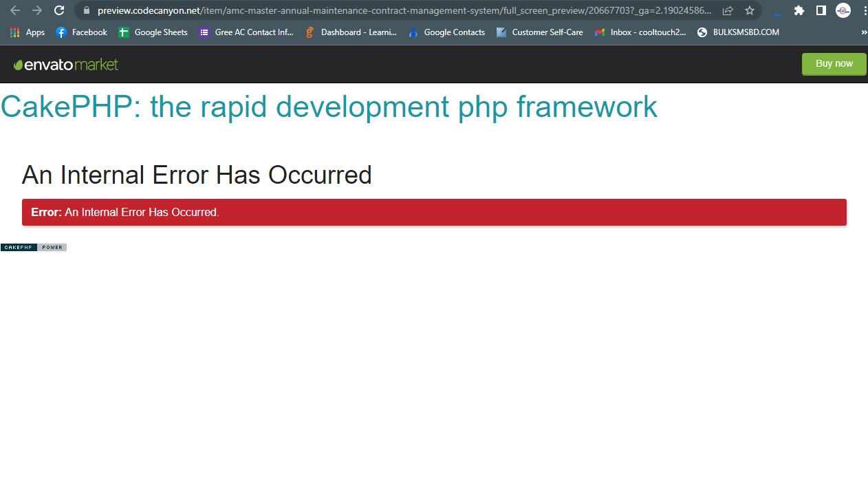The height and width of the screenshot is (492, 868).
Task: Open the Apps bookmark shortcut
Action: tap(28, 32)
